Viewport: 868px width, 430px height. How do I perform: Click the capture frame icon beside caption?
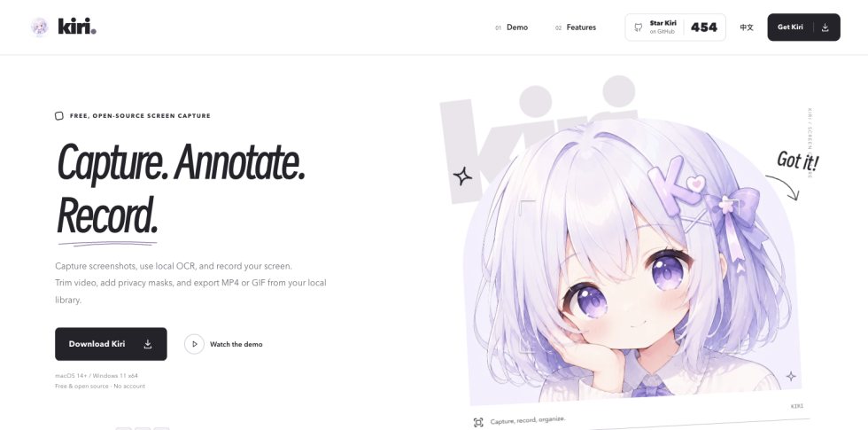(x=478, y=423)
